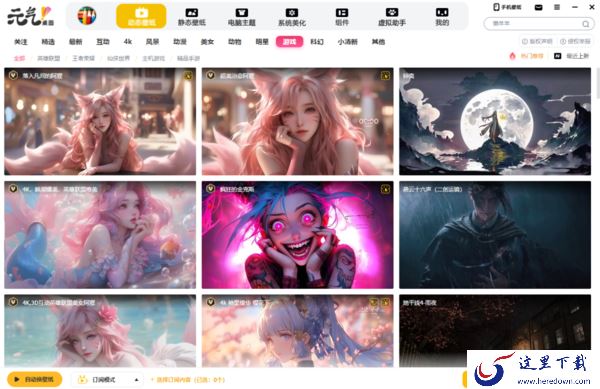
Task: Click the VIP badge on the silver-haired girl card
Action: (210, 302)
